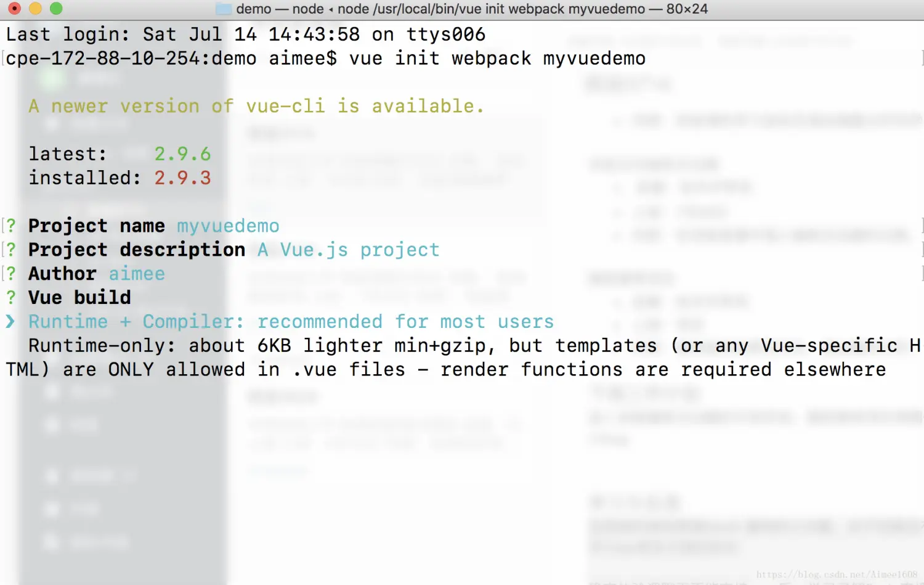Viewport: 924px width, 585px height.
Task: Click the cyan 'myvuedemo' project name answer
Action: click(x=229, y=226)
